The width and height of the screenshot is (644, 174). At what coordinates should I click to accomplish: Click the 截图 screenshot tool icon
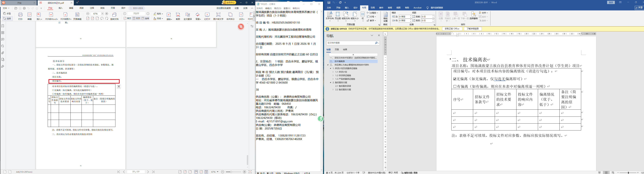178,15
